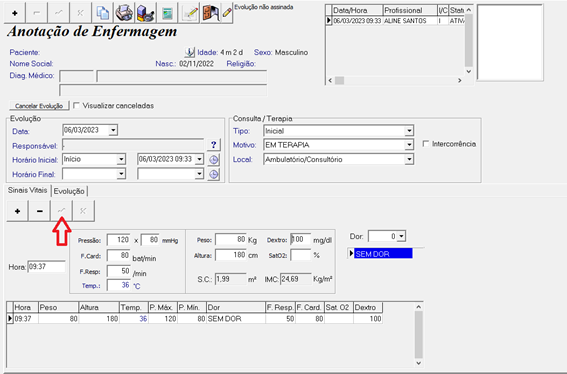Click the vertical scrollbar of the evolutions list
Screen dimensions: 567x374
469,41
